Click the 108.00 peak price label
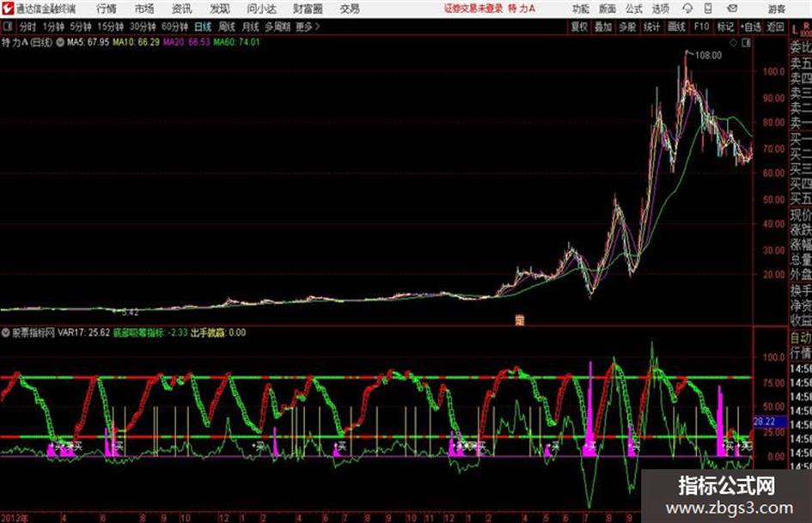The image size is (812, 523). tap(708, 56)
